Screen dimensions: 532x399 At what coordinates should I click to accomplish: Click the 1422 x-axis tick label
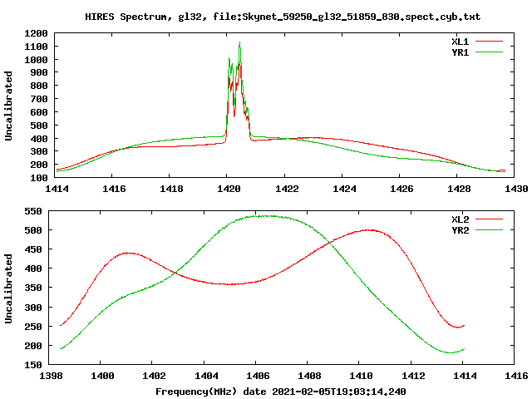point(287,189)
